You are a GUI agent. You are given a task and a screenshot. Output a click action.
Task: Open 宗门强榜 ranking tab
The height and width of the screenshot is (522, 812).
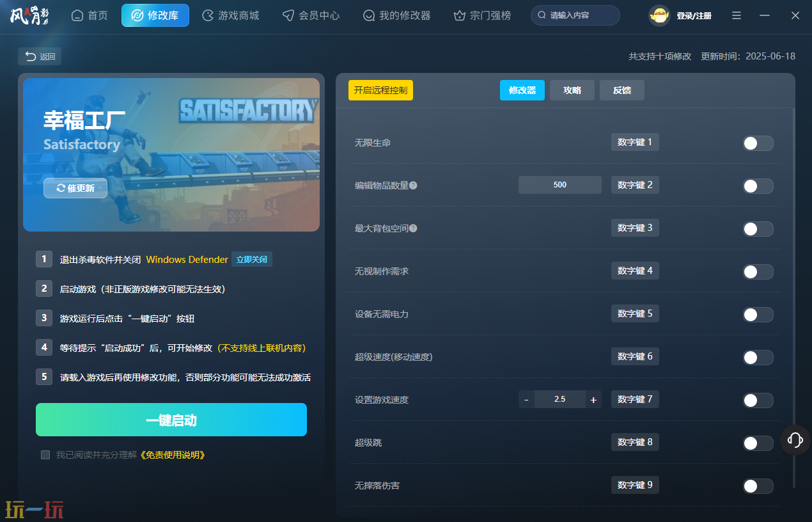pyautogui.click(x=482, y=15)
